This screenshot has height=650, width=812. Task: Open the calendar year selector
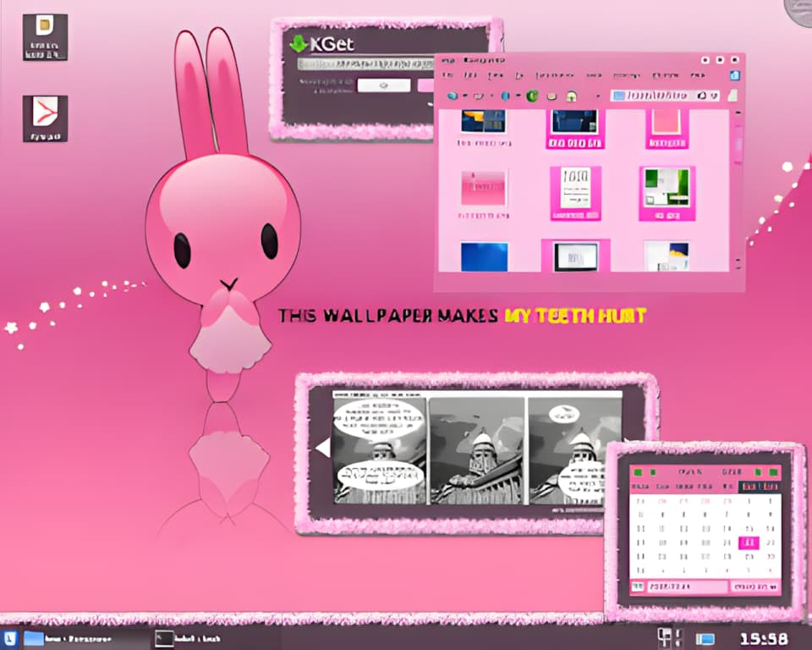pos(732,472)
